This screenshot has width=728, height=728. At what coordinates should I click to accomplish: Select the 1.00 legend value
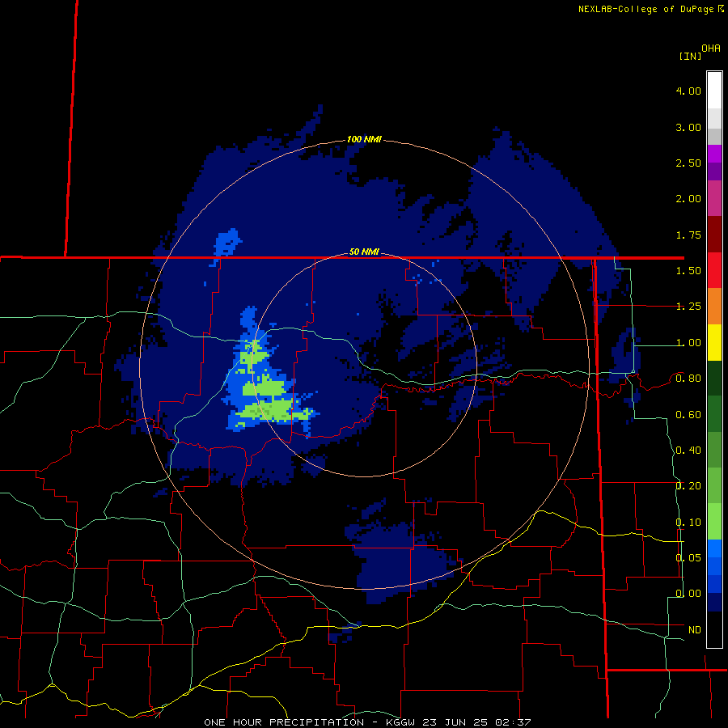pyautogui.click(x=688, y=343)
